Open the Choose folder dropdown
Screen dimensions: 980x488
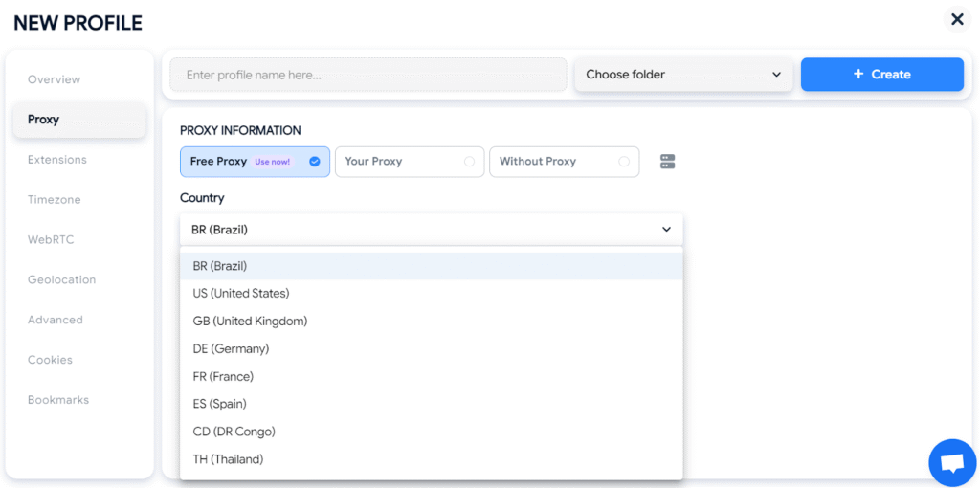pyautogui.click(x=683, y=75)
